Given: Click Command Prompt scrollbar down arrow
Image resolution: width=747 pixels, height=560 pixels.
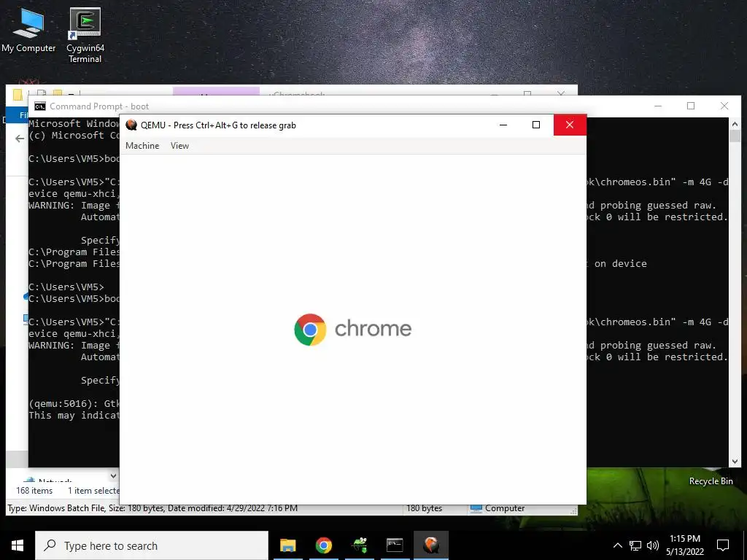Looking at the screenshot, I should tap(735, 461).
